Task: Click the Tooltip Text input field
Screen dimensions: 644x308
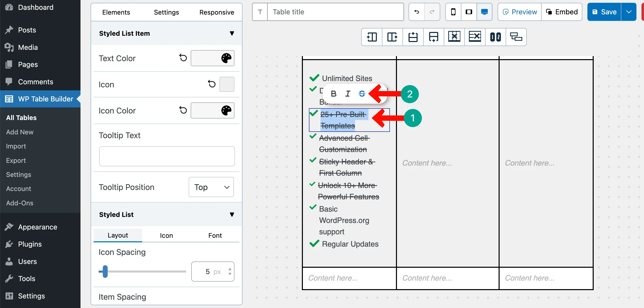Action: [x=167, y=156]
